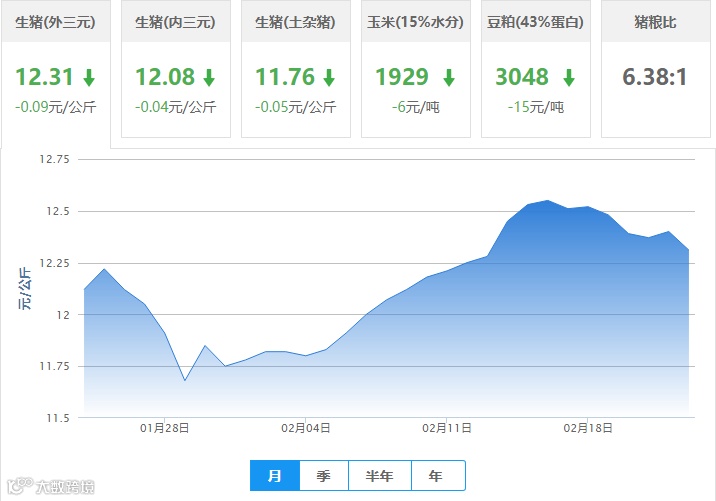Switch to the 玉米(15%水分) card
The width and height of the screenshot is (716, 501).
point(416,69)
